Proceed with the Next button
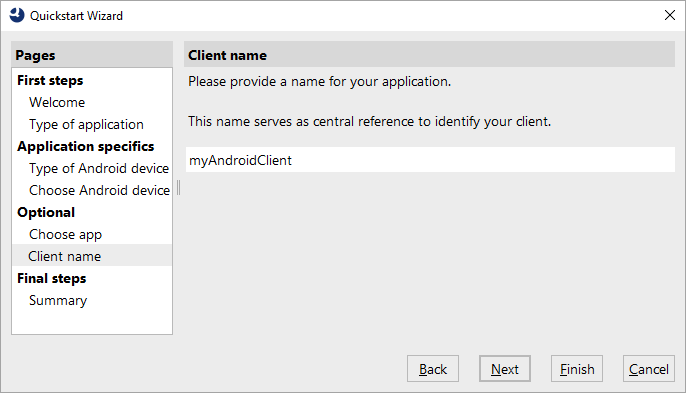The width and height of the screenshot is (686, 393). click(x=504, y=369)
